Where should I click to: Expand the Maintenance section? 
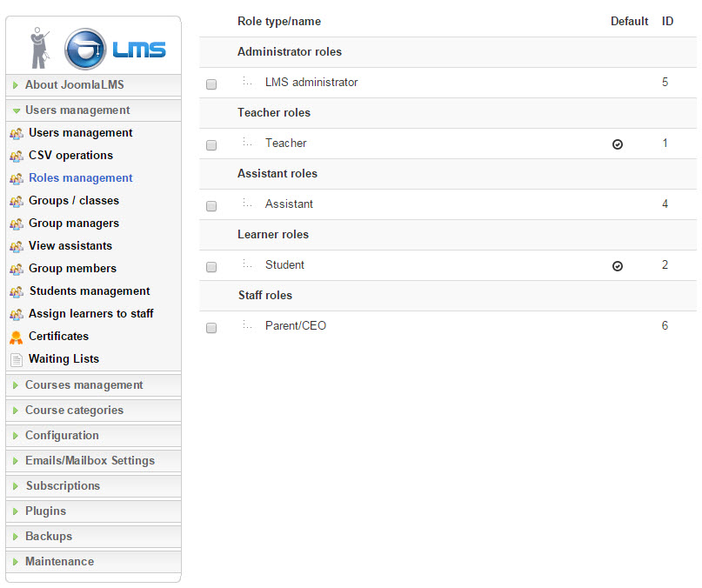click(x=93, y=561)
